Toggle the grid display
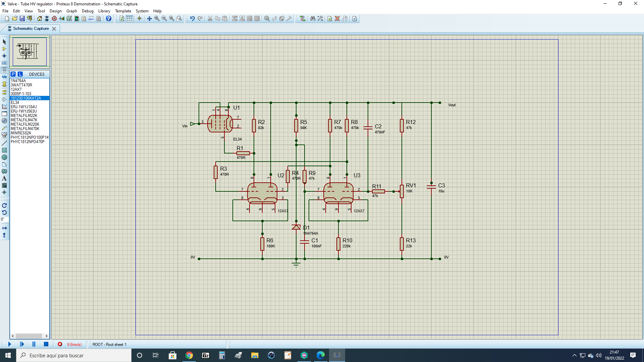Screen dimensions: 644x362 point(129,18)
